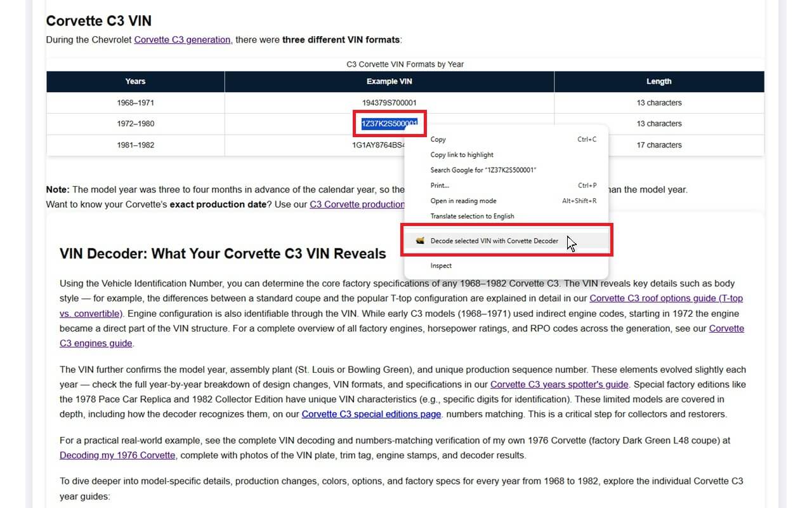Click the VIN Decoder section heading
This screenshot has height=508, width=812.
[x=223, y=253]
